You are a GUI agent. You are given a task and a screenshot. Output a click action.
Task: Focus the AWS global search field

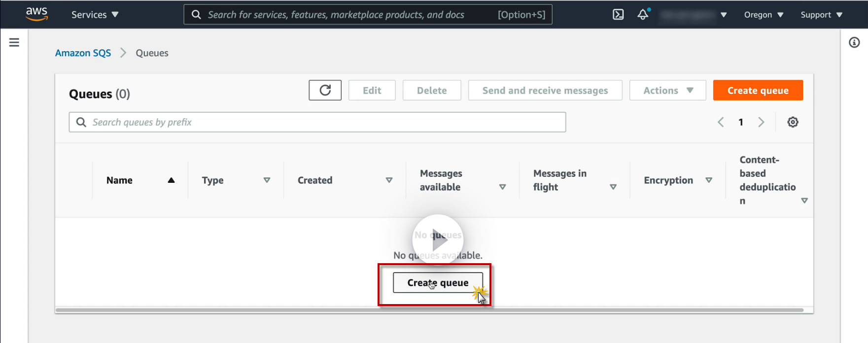(x=368, y=15)
